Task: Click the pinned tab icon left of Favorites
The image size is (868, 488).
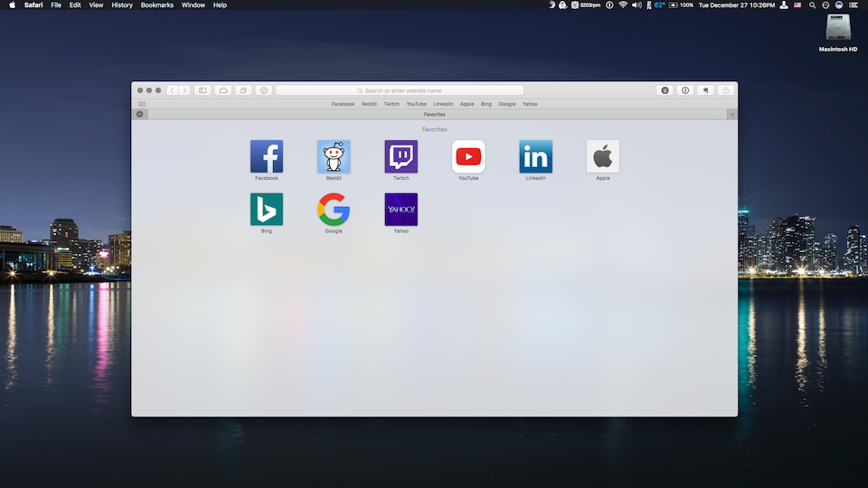Action: [140, 115]
